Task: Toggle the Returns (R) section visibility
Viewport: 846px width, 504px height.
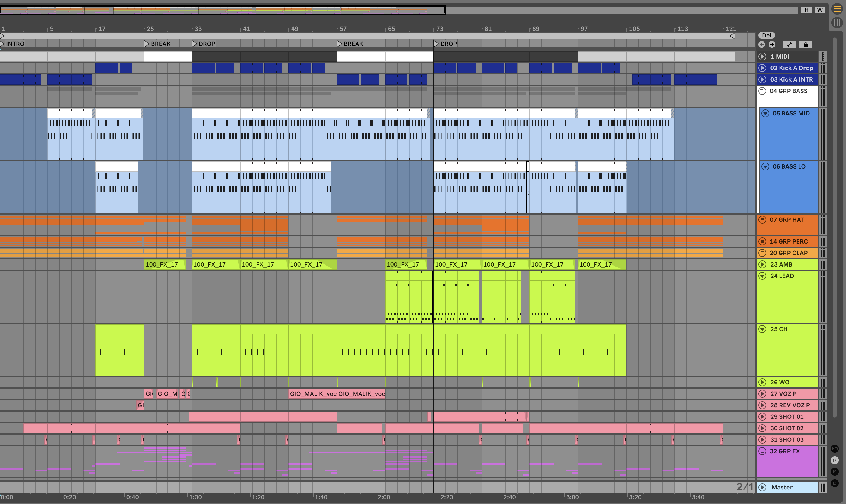Action: [835, 460]
